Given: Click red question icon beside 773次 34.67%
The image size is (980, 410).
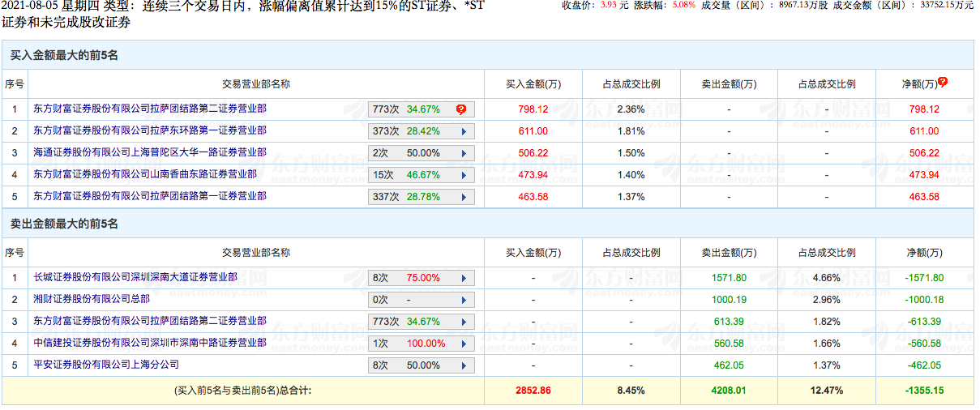Looking at the screenshot, I should point(461,109).
